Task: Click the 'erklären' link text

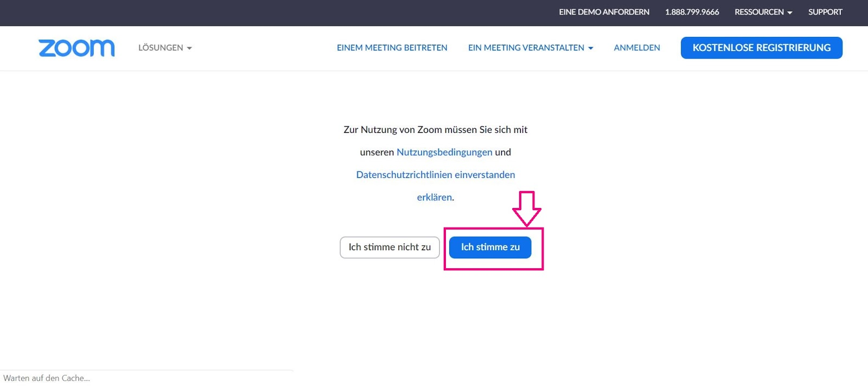Action: point(434,198)
